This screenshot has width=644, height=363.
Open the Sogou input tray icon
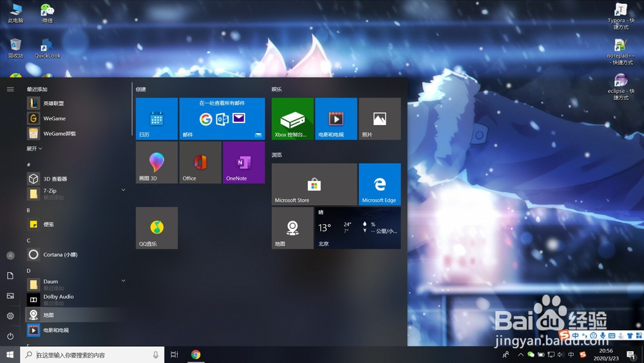point(582,355)
